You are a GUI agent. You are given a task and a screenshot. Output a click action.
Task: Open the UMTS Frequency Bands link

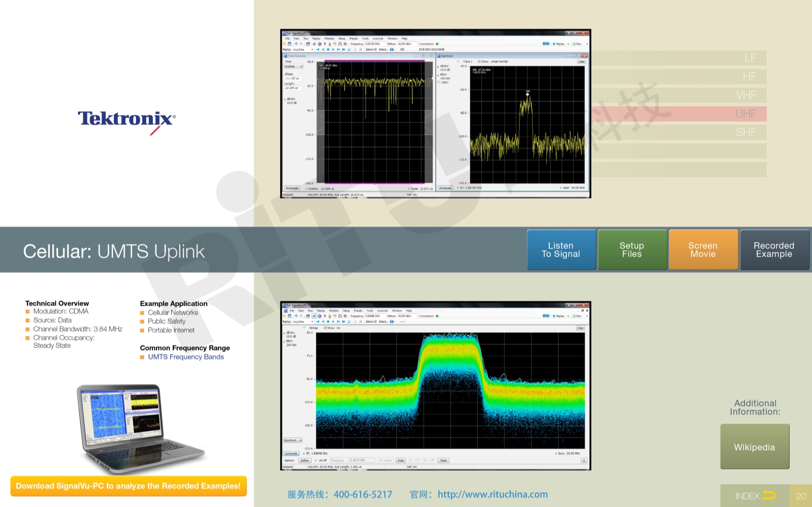186,357
